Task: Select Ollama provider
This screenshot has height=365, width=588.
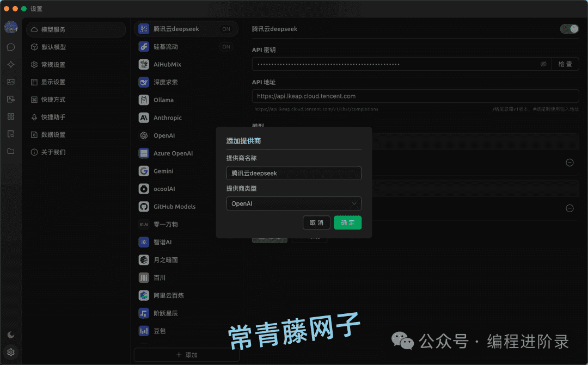Action: [x=186, y=100]
